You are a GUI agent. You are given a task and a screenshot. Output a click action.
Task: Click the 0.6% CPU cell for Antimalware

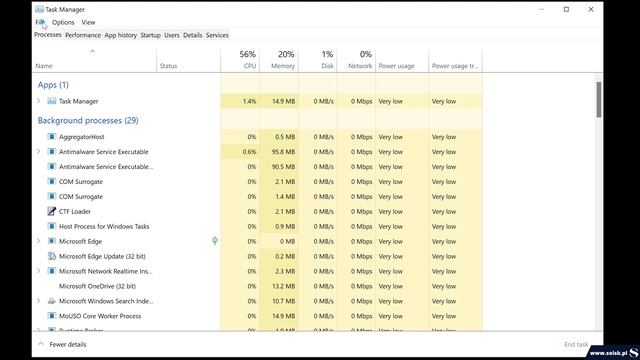click(x=240, y=151)
